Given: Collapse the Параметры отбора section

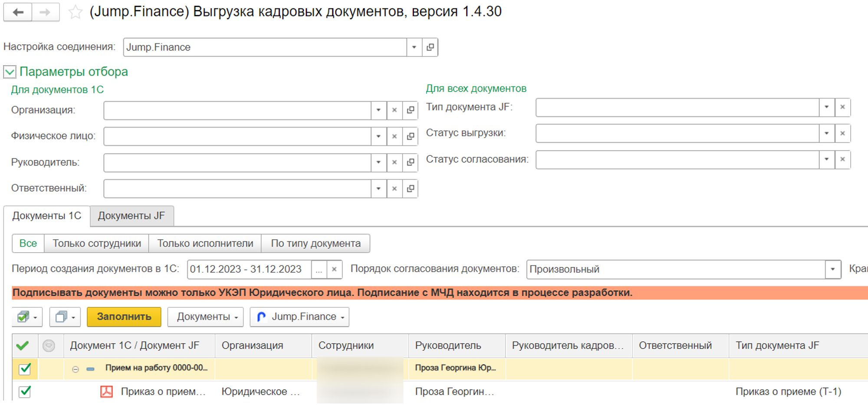Looking at the screenshot, I should [x=10, y=72].
